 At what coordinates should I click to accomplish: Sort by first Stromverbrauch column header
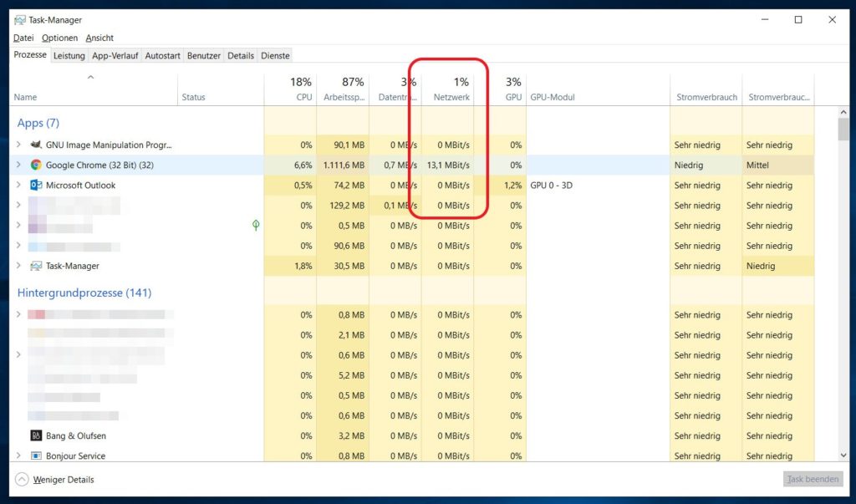point(706,89)
